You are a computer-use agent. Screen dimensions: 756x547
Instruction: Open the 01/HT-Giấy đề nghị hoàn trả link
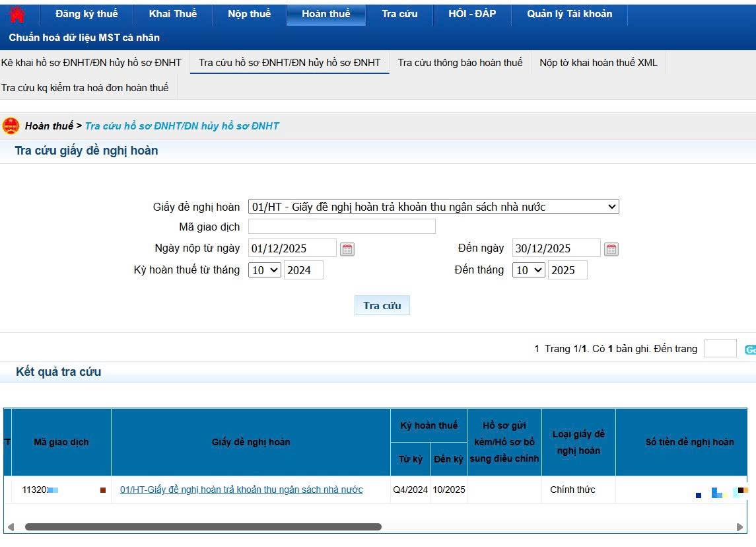coord(242,490)
